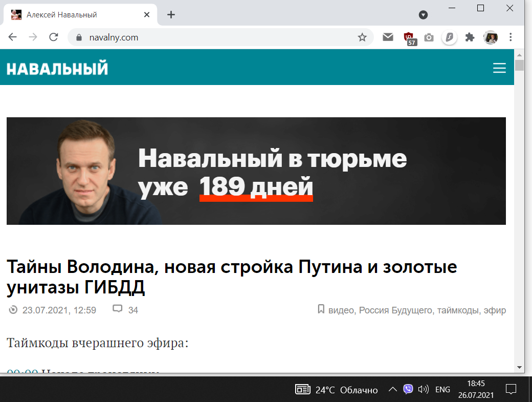Switch the ENG input language
The width and height of the screenshot is (532, 402).
[x=442, y=389]
